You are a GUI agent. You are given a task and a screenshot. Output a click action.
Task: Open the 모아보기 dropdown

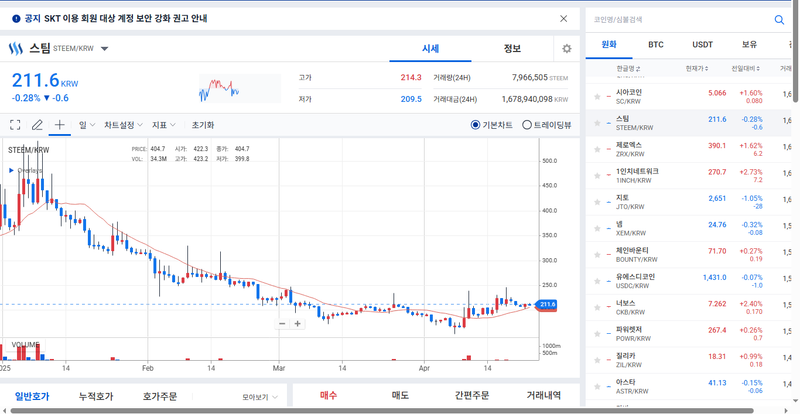[260, 397]
